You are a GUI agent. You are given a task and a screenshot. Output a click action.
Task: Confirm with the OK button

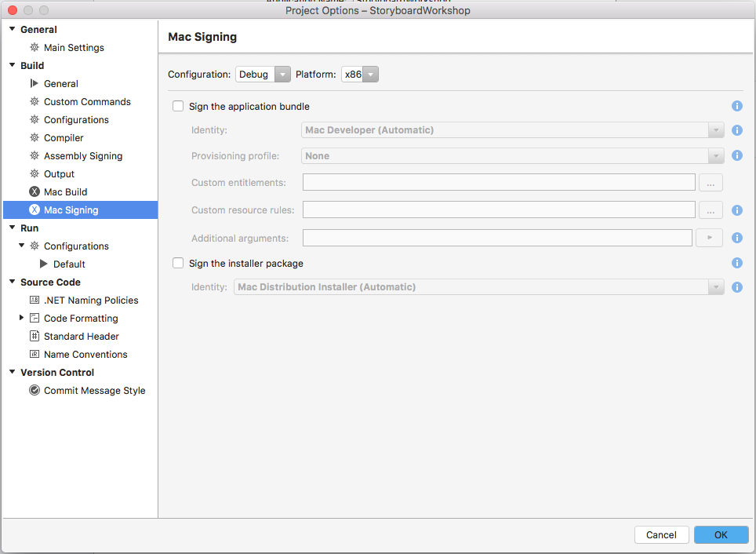(721, 534)
